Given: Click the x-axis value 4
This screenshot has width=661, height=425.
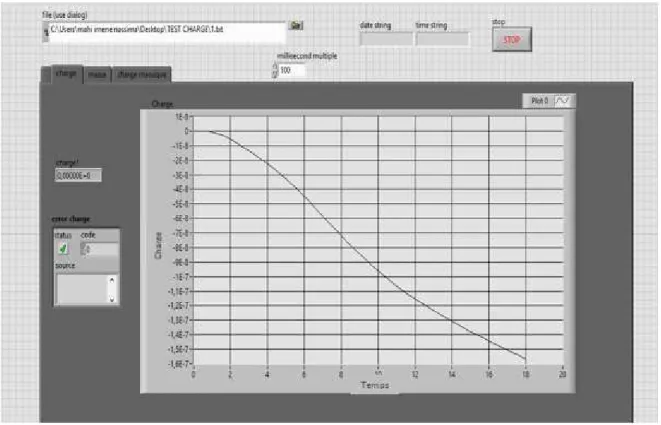Looking at the screenshot, I should 267,374.
